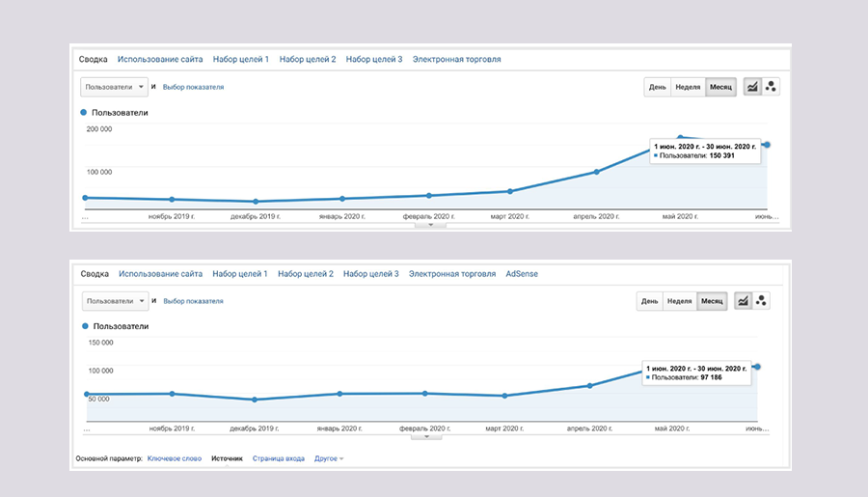The width and height of the screenshot is (868, 497).
Task: Open Набор целей 3 tab in top panel
Action: [x=374, y=59]
